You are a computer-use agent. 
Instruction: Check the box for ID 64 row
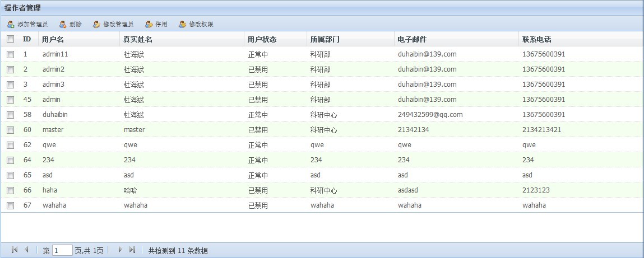coord(11,160)
